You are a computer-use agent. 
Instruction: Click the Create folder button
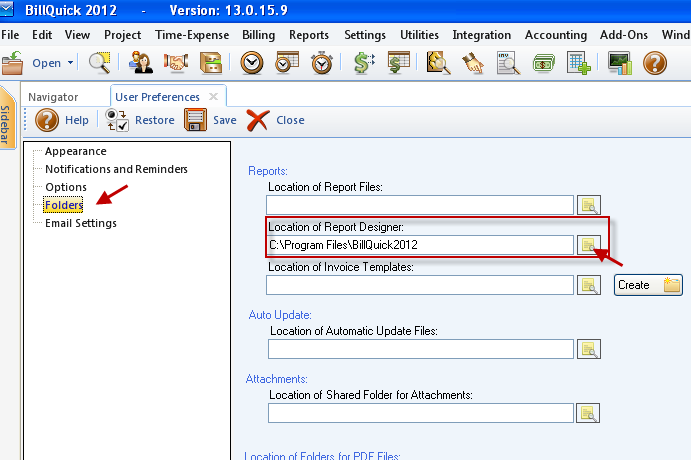[x=648, y=285]
